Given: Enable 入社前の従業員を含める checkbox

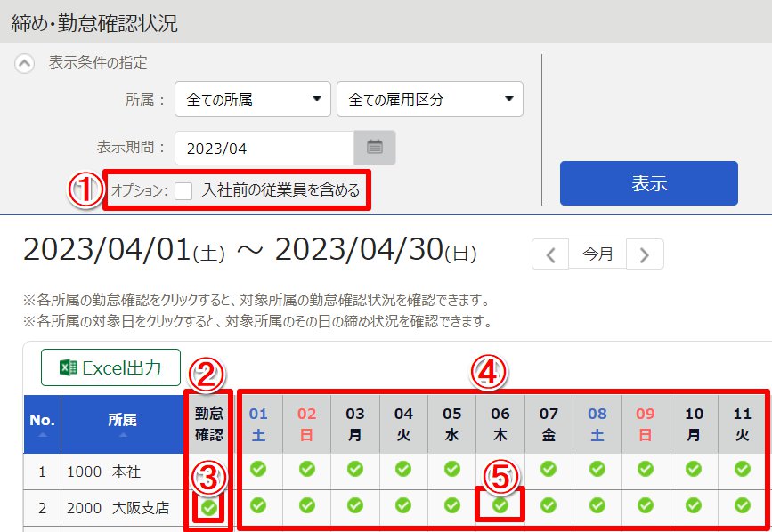Looking at the screenshot, I should point(183,190).
